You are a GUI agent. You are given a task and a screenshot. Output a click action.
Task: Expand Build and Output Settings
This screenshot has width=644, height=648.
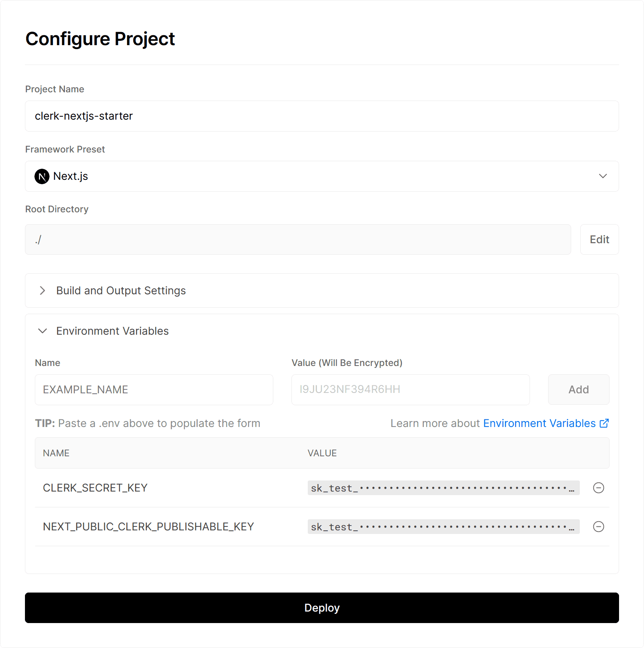pos(121,290)
